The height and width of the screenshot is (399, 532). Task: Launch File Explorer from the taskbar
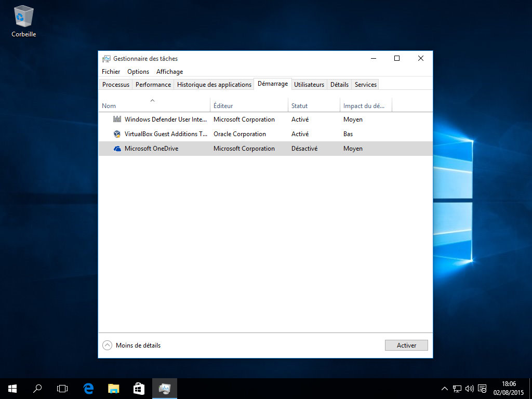[x=113, y=388]
